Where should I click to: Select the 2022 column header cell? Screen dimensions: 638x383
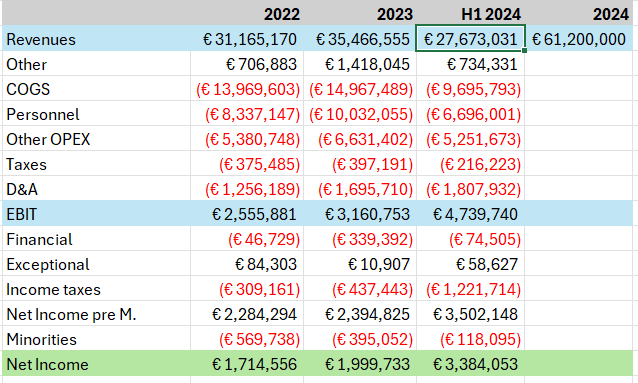click(247, 14)
